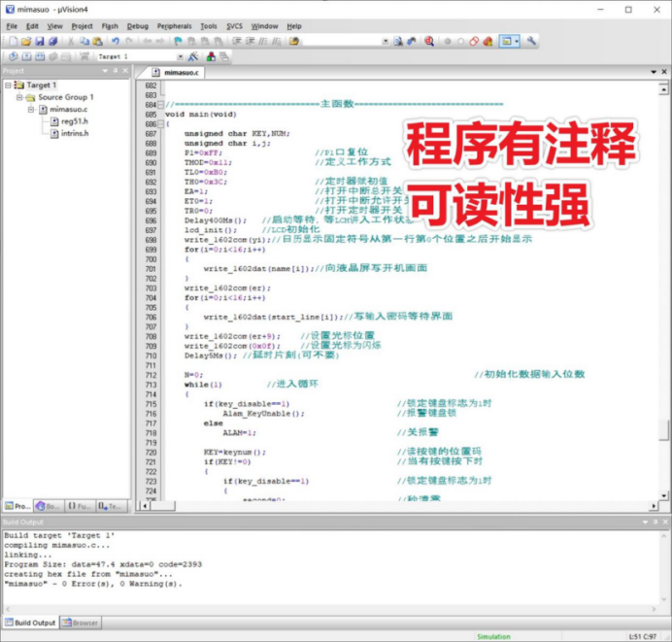Rebuild all target files icon
Image resolution: width=672 pixels, height=642 pixels.
(40, 56)
